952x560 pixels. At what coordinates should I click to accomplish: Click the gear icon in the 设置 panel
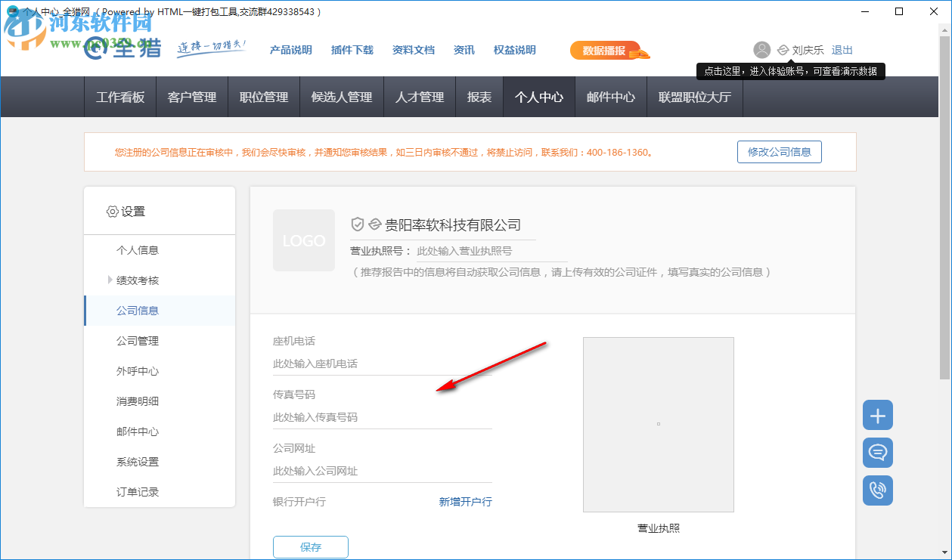113,212
